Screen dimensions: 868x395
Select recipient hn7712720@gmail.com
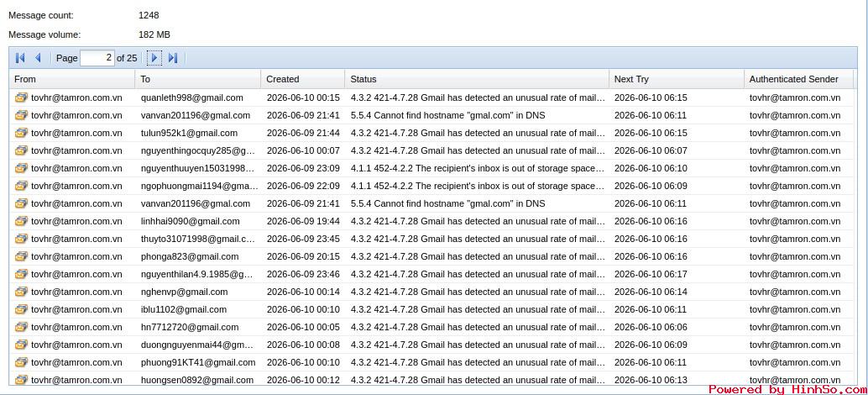pyautogui.click(x=190, y=327)
